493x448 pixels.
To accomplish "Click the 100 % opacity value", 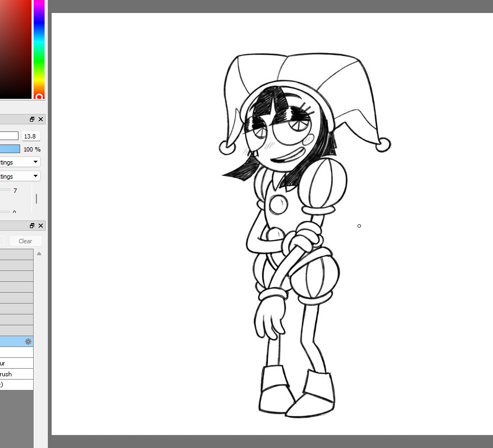I will 32,149.
